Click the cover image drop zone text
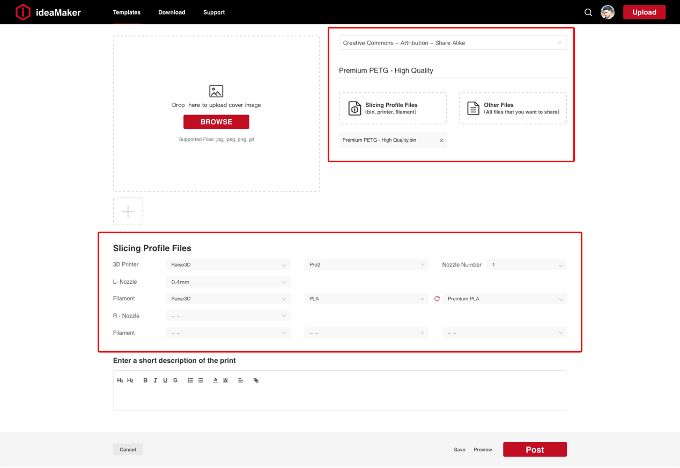This screenshot has height=468, width=680. click(216, 105)
